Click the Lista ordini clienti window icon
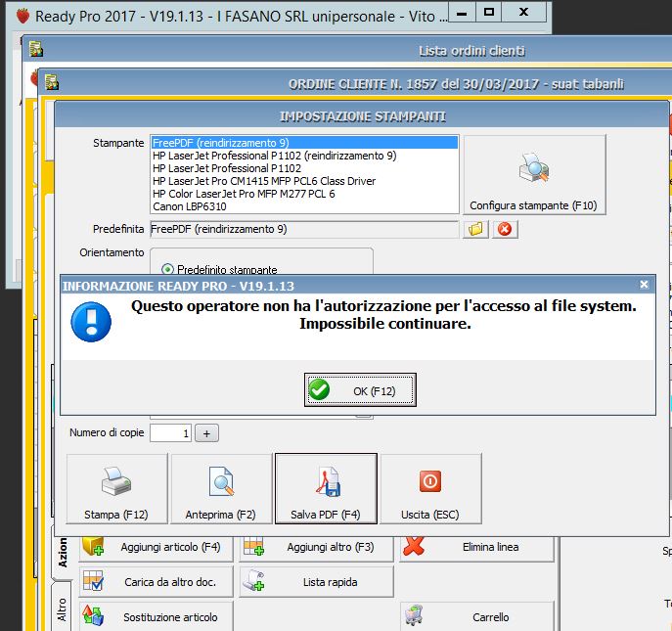Viewport: 672px width, 631px height. 36,49
